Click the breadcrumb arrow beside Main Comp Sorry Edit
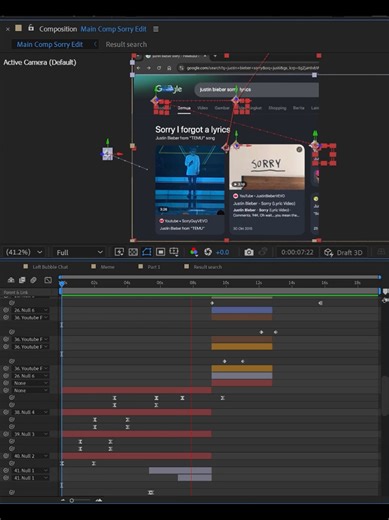Viewport: 389px width, 520px height. coord(95,44)
